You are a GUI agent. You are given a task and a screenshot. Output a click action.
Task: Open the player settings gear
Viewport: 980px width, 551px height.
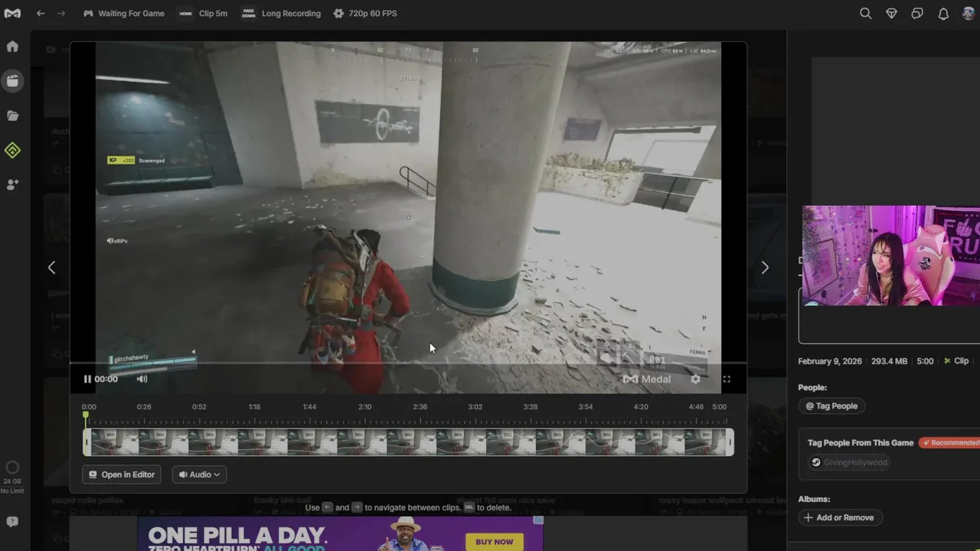[x=695, y=379]
